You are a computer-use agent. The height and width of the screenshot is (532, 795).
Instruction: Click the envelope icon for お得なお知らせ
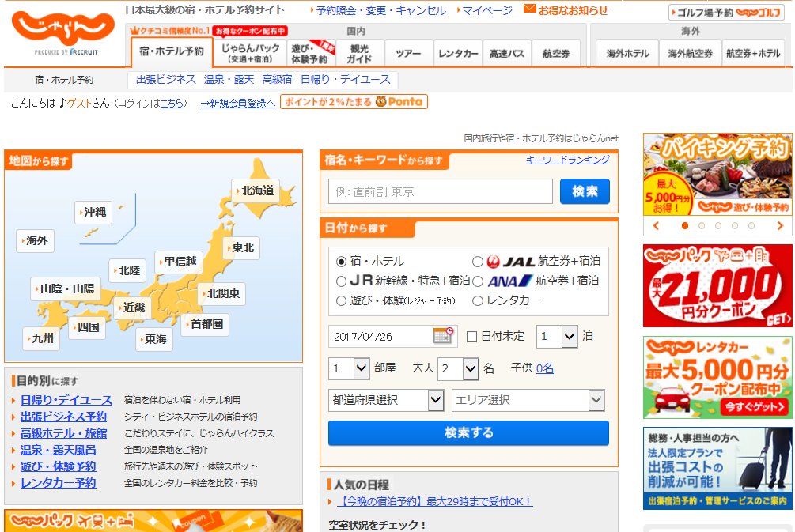tap(529, 9)
